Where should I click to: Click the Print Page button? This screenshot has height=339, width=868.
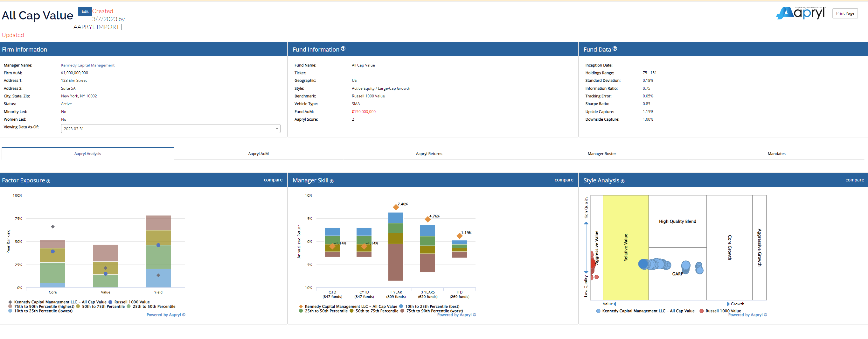pos(845,13)
